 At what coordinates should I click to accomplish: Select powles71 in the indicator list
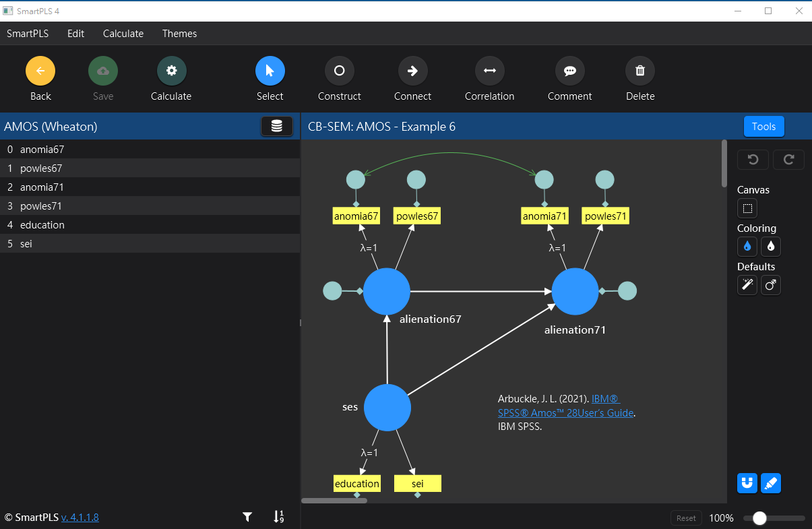(150, 206)
